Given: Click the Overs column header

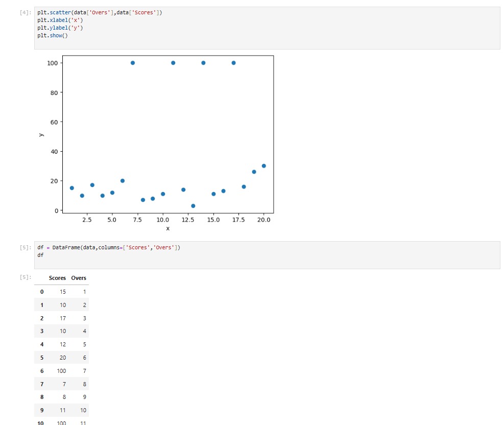Looking at the screenshot, I should [x=79, y=278].
